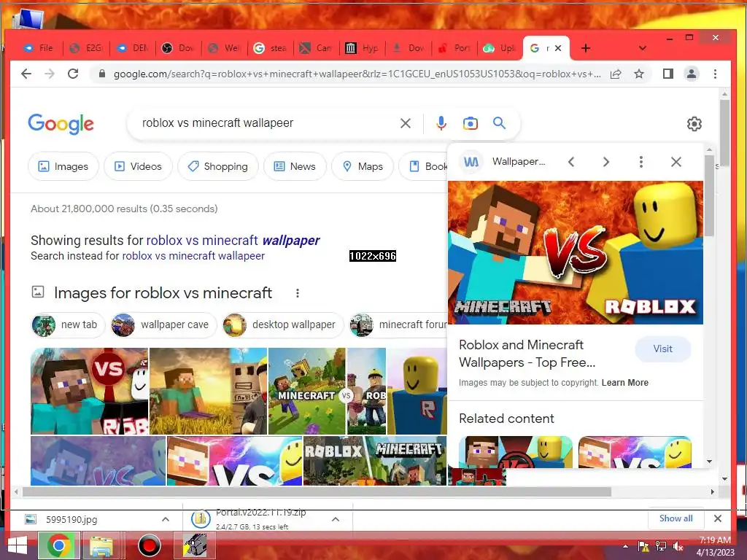
Task: Click the horizontal page scrollbar
Action: [317, 492]
